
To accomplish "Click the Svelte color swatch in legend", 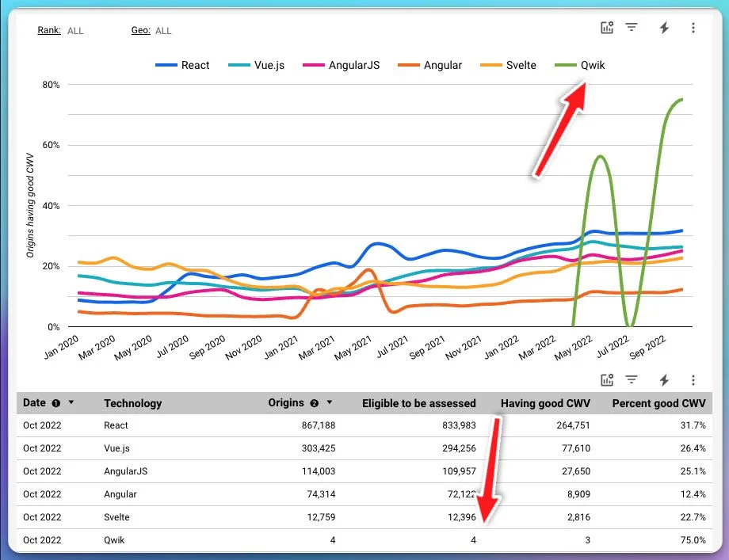I will click(x=491, y=65).
